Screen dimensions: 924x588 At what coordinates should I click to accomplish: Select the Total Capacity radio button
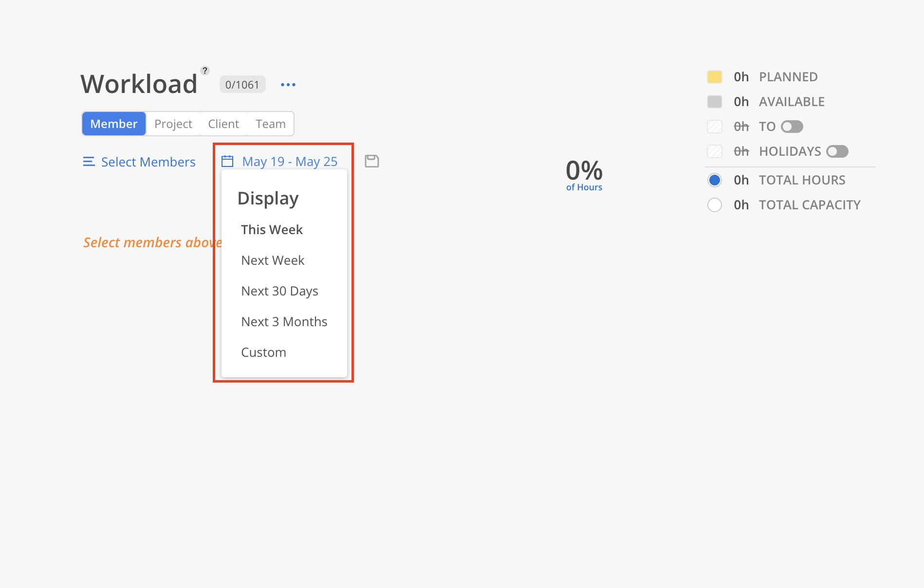tap(715, 204)
